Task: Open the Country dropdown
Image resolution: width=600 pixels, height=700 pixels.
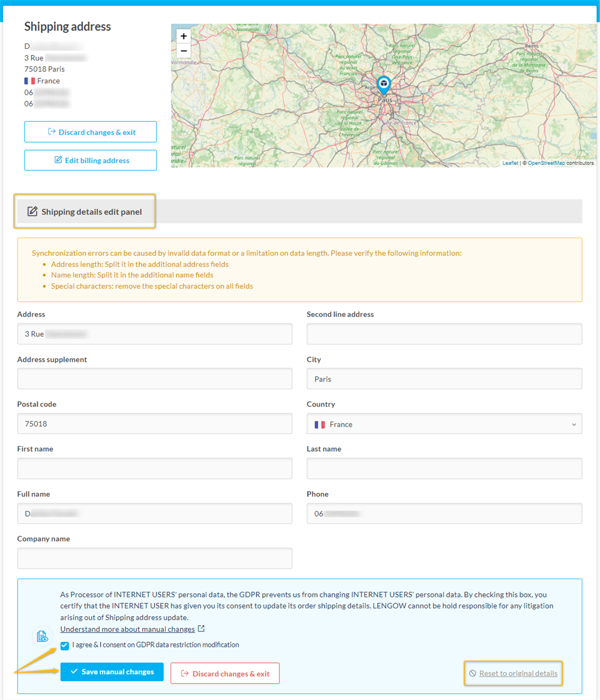Action: (444, 424)
